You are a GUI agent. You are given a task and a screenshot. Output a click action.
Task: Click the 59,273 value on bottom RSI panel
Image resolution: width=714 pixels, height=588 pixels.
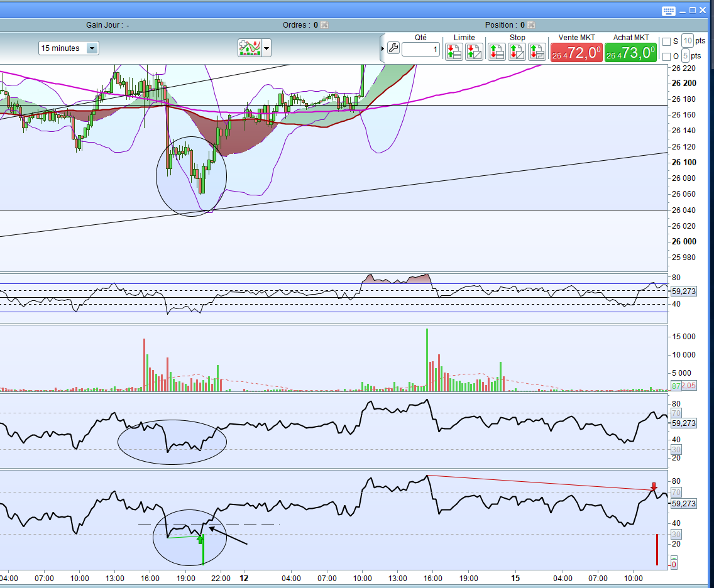click(683, 504)
